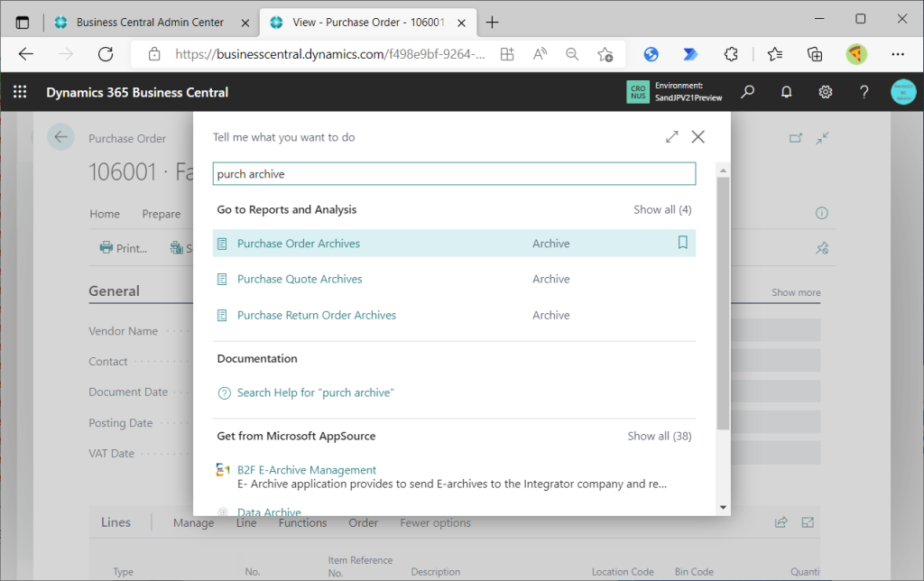Collapse the Purchase Order page view
This screenshot has height=581, width=924.
coord(823,138)
